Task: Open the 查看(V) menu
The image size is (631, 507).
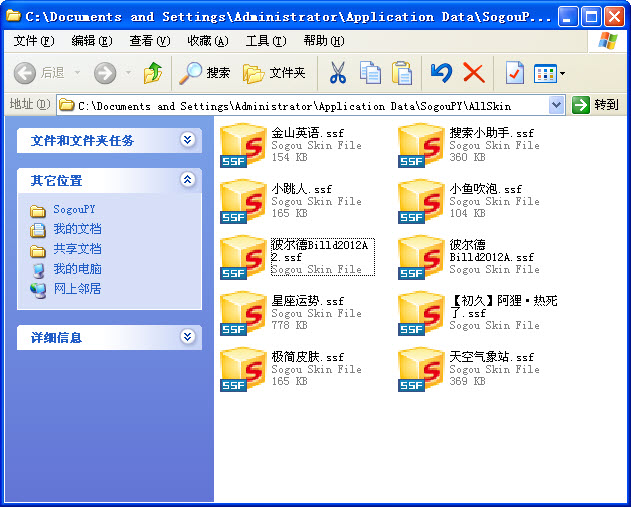Action: coord(150,41)
